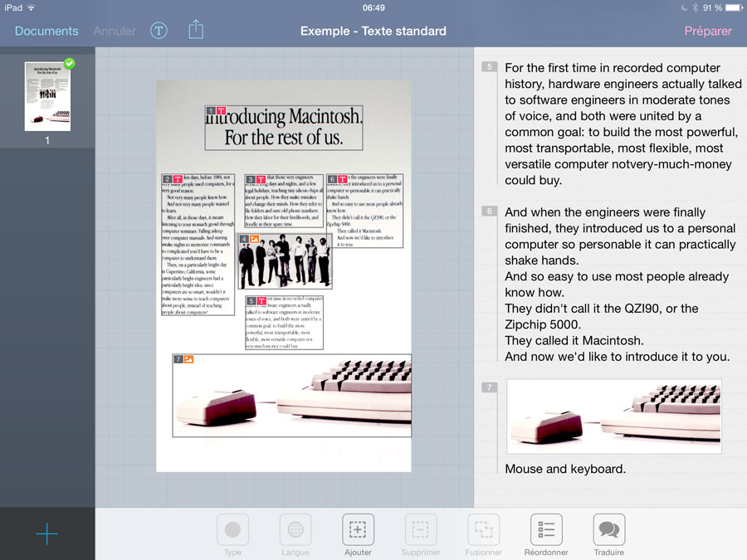The width and height of the screenshot is (747, 560).
Task: Tap paragraph 5 number marker
Action: 489,66
